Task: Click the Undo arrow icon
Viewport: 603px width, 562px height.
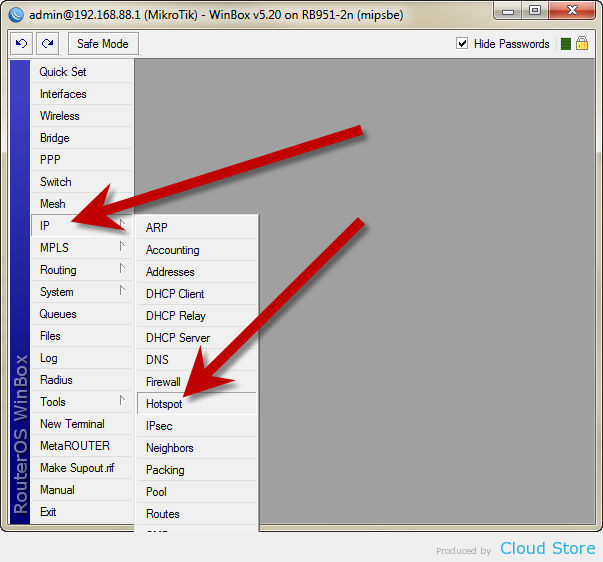Action: (x=21, y=43)
